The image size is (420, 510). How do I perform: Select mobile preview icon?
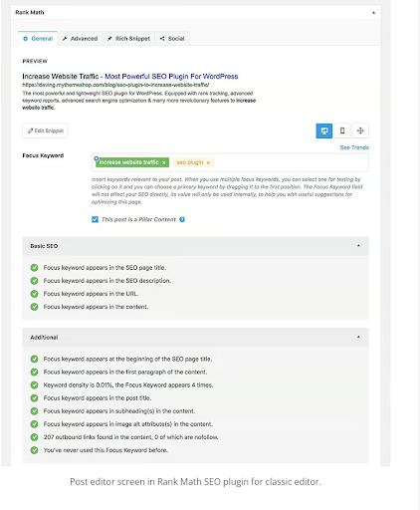342,130
